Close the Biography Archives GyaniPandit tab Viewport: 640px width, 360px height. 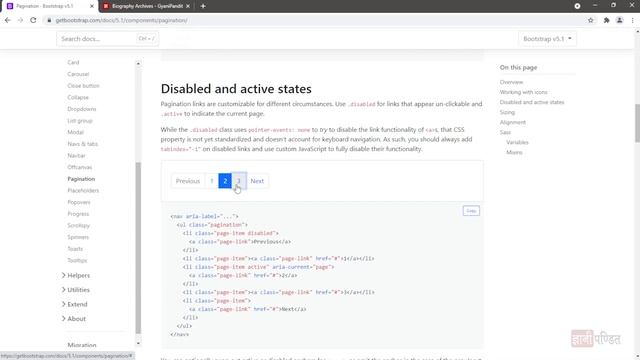188,6
